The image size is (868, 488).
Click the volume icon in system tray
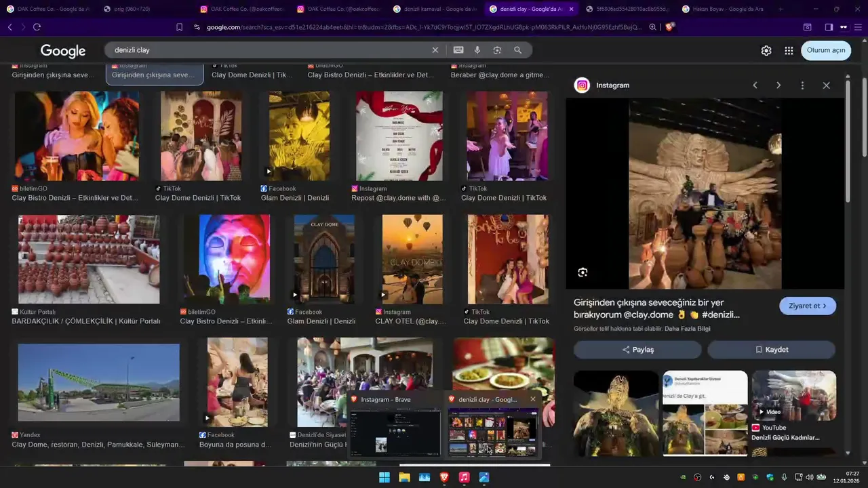pos(809,477)
